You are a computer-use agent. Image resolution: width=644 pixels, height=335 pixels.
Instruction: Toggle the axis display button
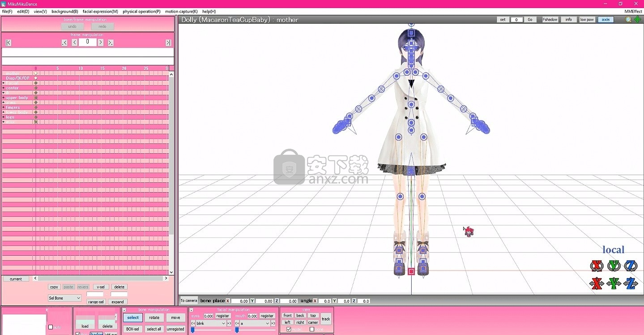pyautogui.click(x=606, y=20)
